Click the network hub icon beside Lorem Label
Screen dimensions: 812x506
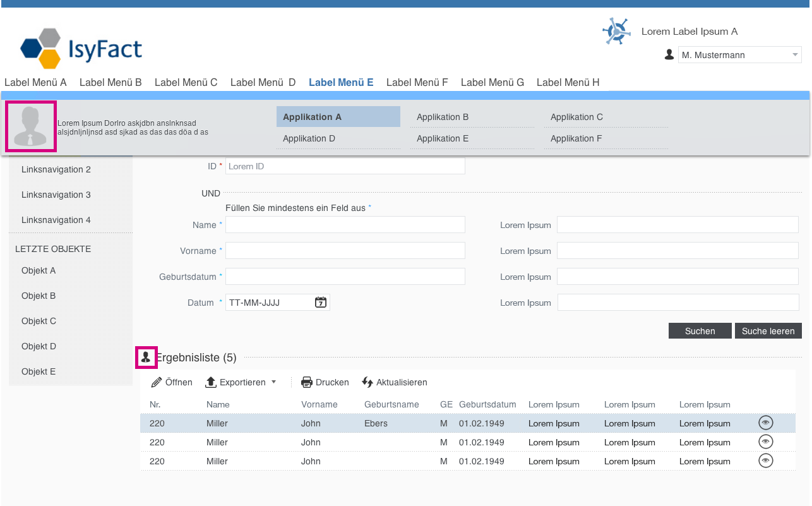coord(616,32)
